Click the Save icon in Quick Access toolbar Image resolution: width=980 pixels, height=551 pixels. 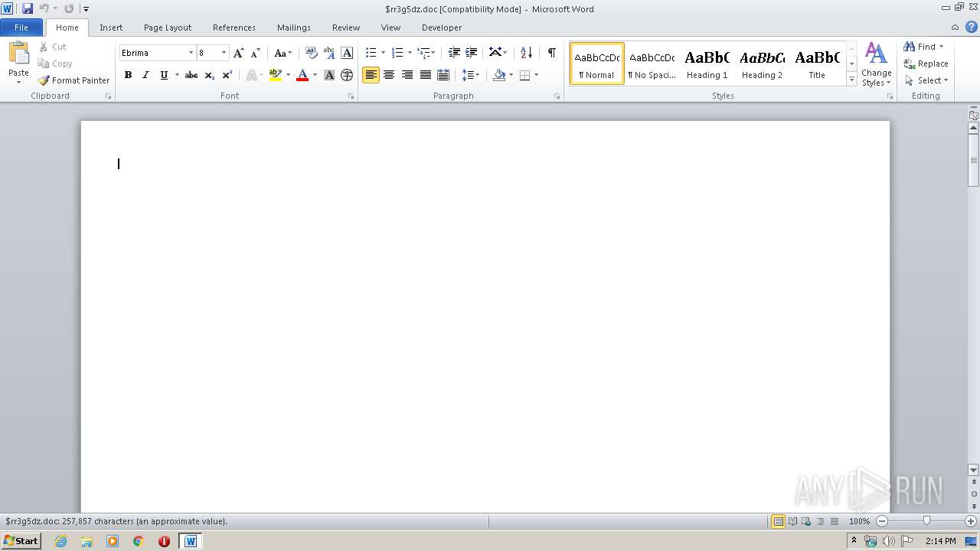point(28,8)
